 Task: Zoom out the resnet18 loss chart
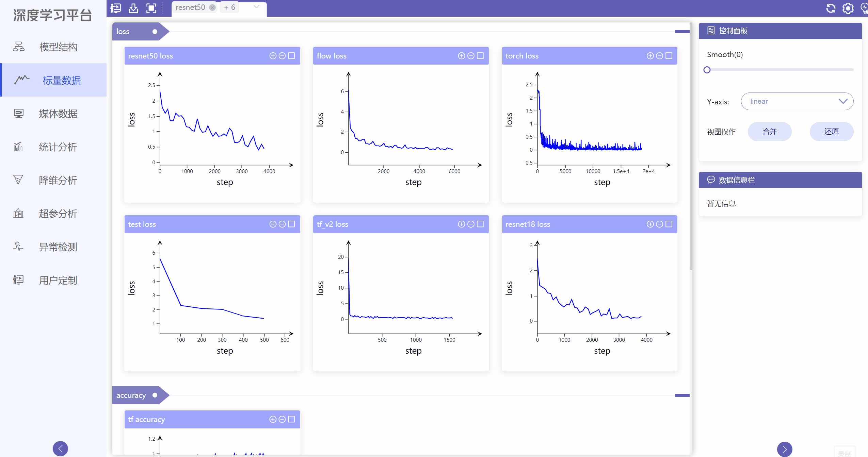click(x=659, y=224)
